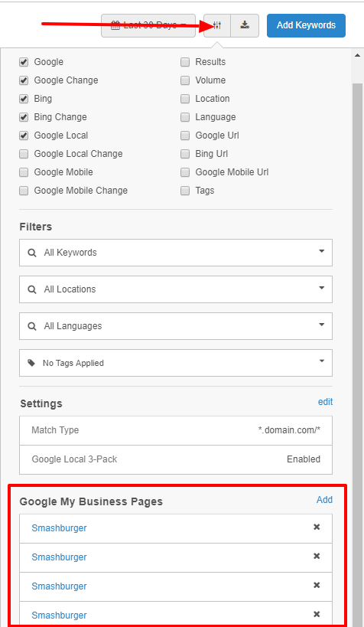
Task: Remove the first Smashburger page entry
Action: point(317,527)
